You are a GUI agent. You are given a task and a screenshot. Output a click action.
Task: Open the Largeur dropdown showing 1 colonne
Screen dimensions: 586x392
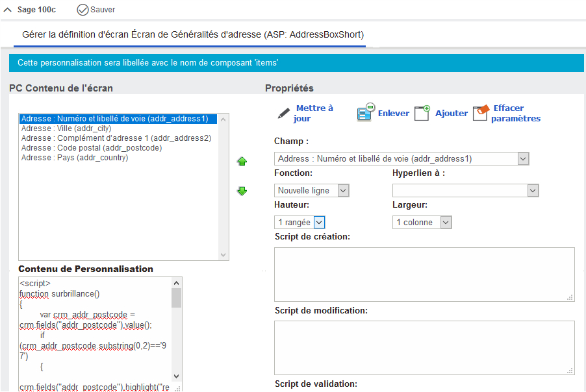pyautogui.click(x=446, y=223)
